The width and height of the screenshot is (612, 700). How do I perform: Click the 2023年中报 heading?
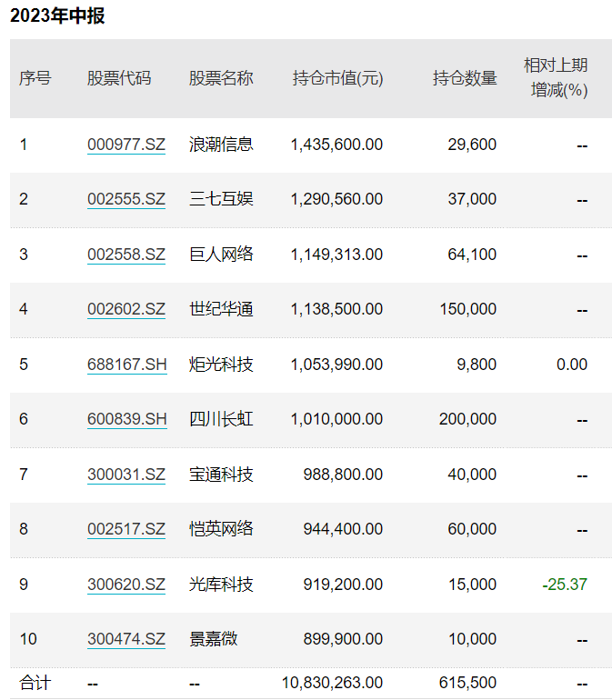[x=57, y=15]
